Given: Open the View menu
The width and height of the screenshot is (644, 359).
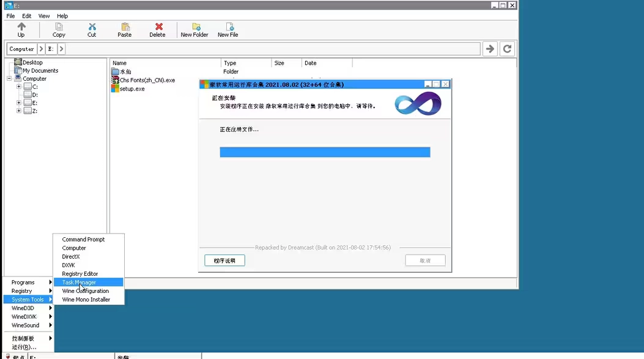Looking at the screenshot, I should pyautogui.click(x=44, y=16).
